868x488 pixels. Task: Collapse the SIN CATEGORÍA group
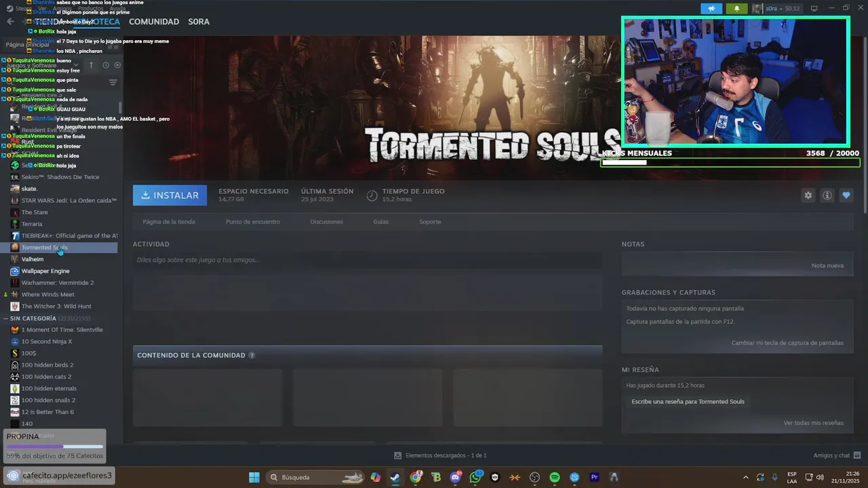click(x=7, y=319)
